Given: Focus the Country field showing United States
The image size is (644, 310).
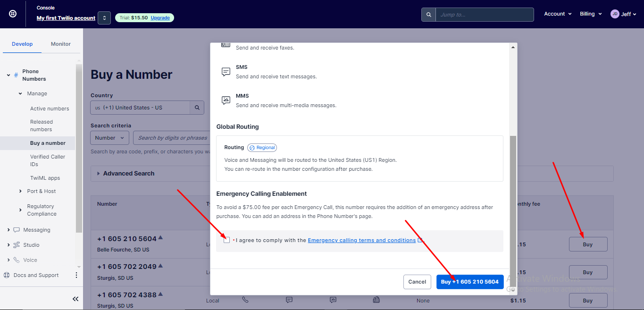Looking at the screenshot, I should (140, 108).
